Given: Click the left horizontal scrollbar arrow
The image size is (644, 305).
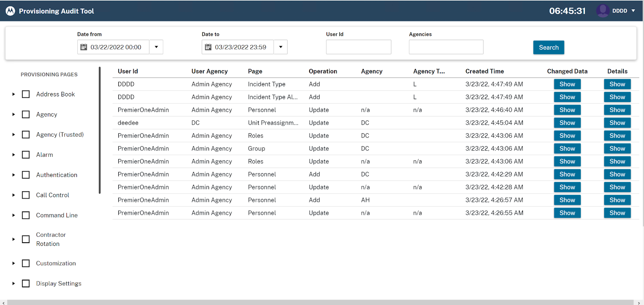Looking at the screenshot, I should 3,303.
